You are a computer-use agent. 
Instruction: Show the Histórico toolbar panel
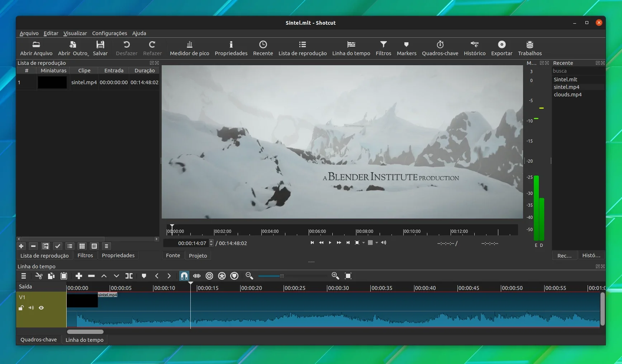coord(475,48)
